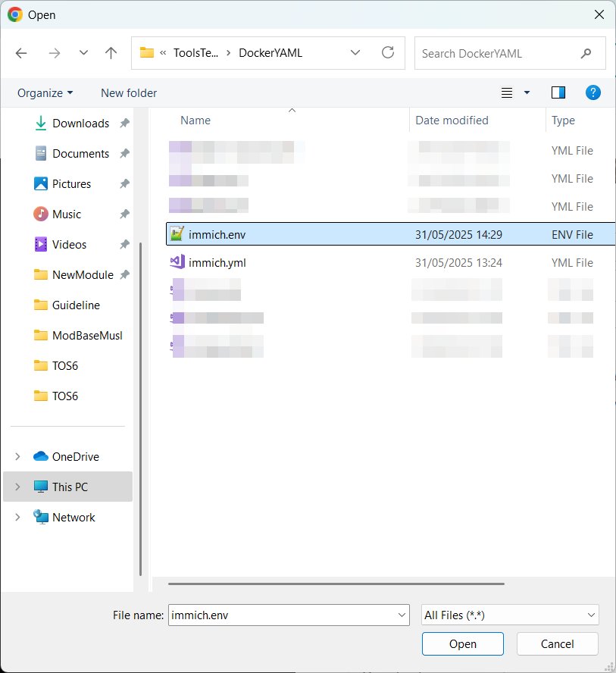Click the horizontal scrollbar in file list
Screen dimensions: 616x673
[x=336, y=584]
